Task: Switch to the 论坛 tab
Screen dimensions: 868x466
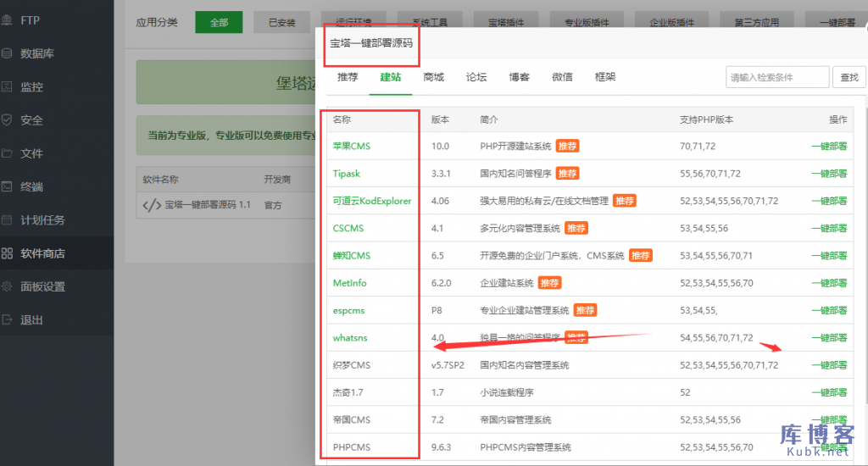Action: (476, 77)
